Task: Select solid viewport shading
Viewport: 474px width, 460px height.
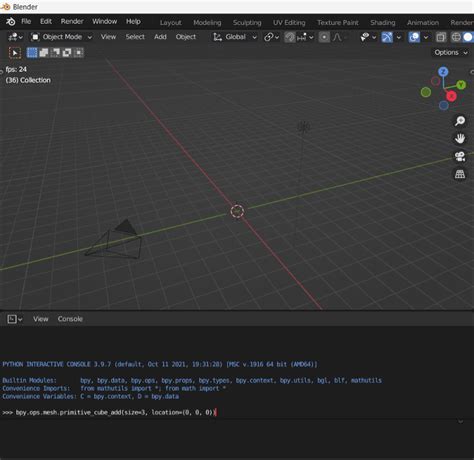Action: 468,37
